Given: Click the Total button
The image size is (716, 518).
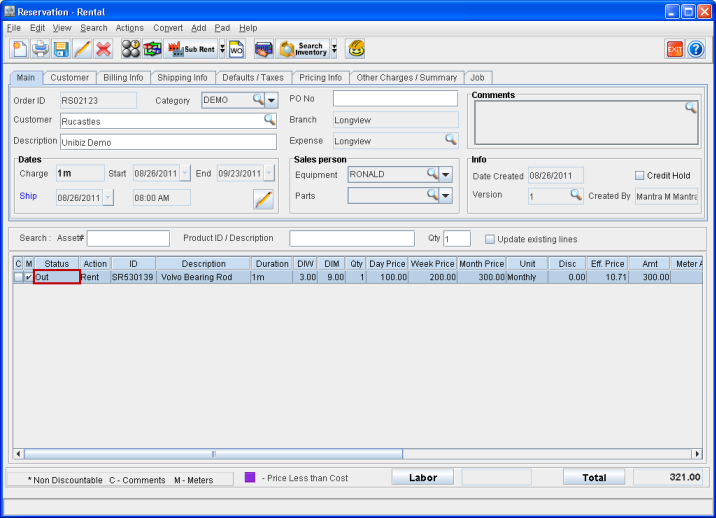Looking at the screenshot, I should coord(594,477).
